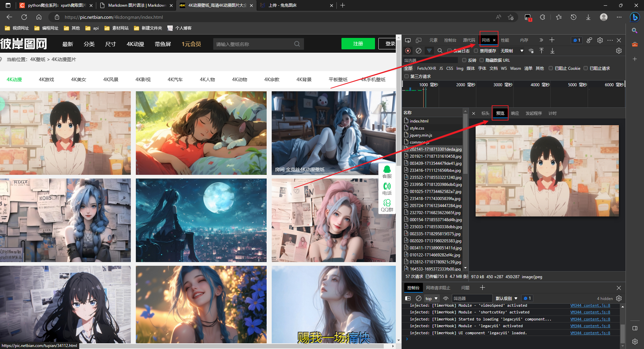
Task: Switch to the 元素 Elements tab
Action: 433,40
